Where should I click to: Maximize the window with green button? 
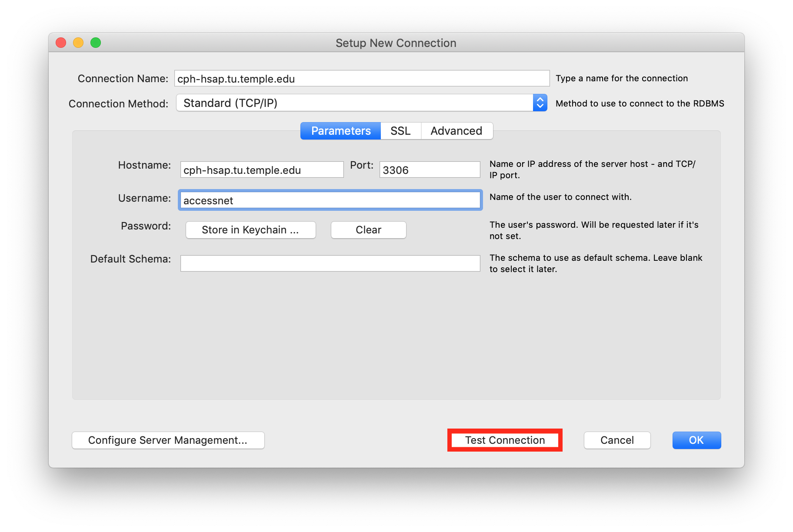pyautogui.click(x=96, y=43)
